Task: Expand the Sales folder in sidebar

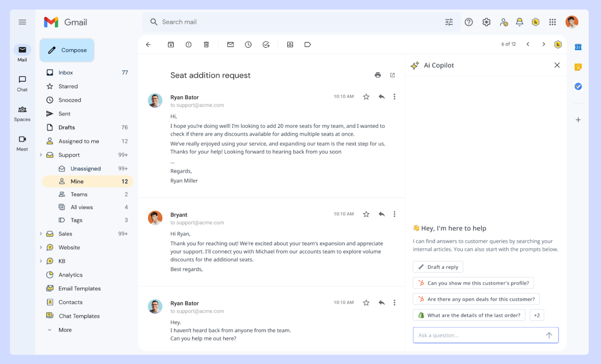Action: 41,234
